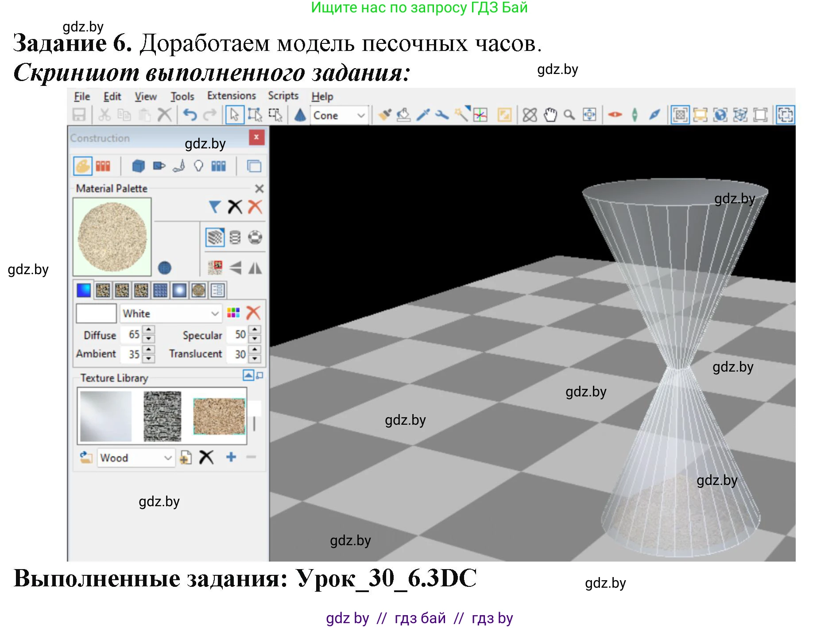Open the Cone shape dropdown
Screen dimensions: 840x628
pos(361,116)
